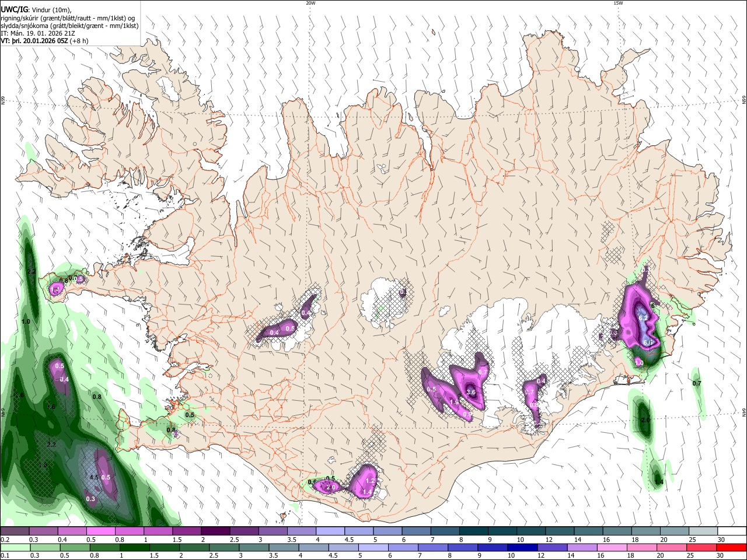Click the 3.6 precipitation value on the map
This screenshot has width=747, height=560.
coord(471,391)
